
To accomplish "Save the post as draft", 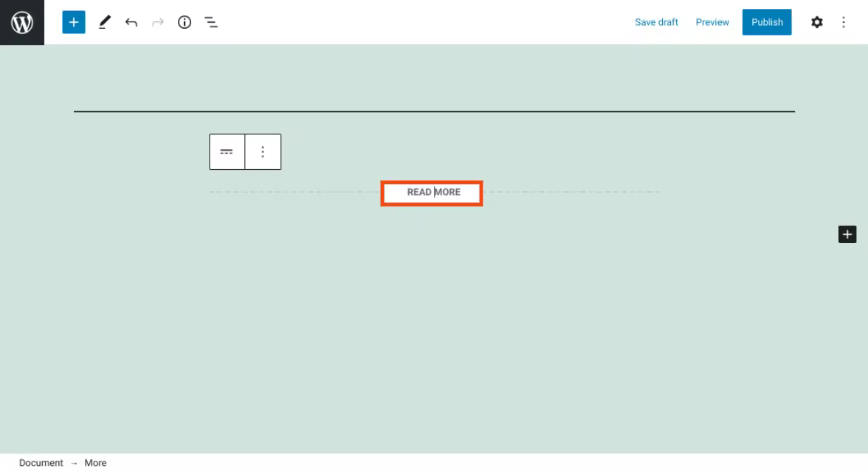I will coord(656,22).
